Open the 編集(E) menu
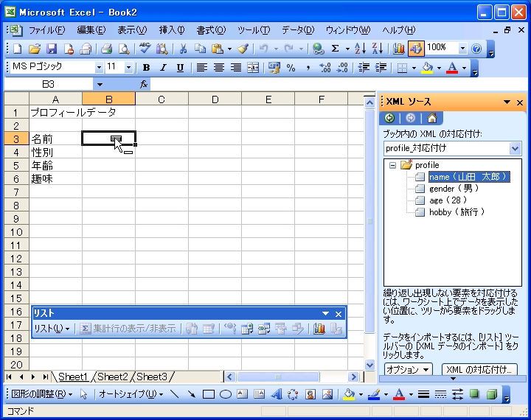The width and height of the screenshot is (531, 420). click(91, 30)
